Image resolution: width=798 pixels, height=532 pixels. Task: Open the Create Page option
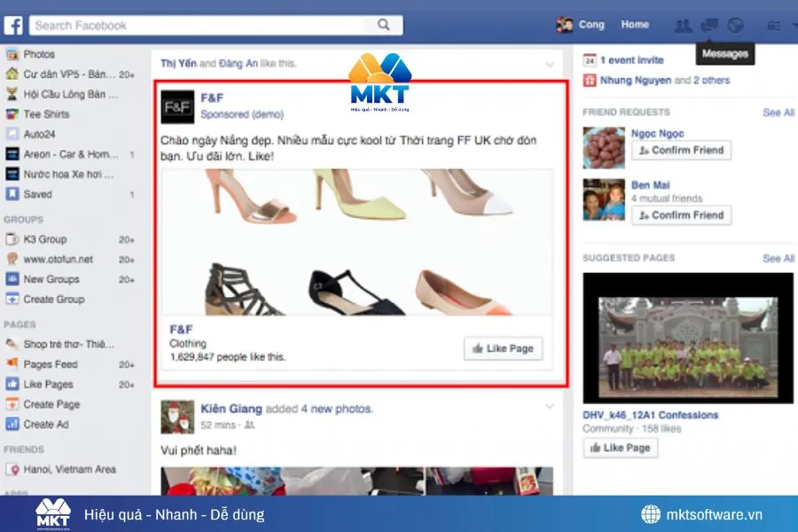(12, 404)
